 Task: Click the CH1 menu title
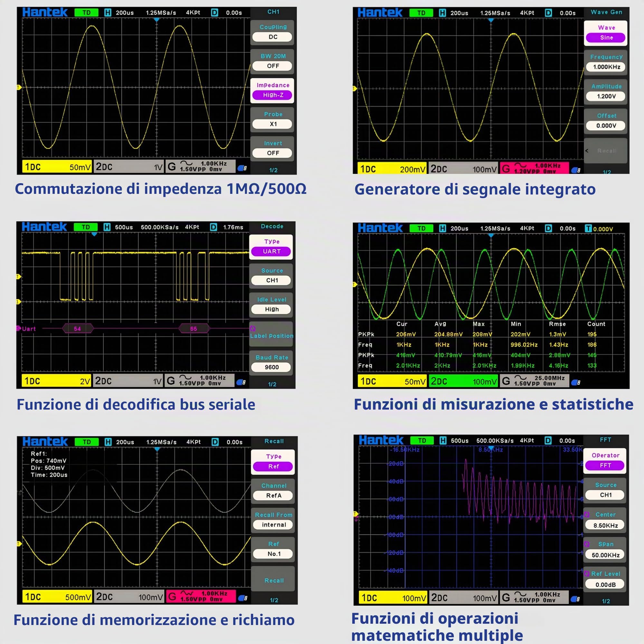[273, 12]
